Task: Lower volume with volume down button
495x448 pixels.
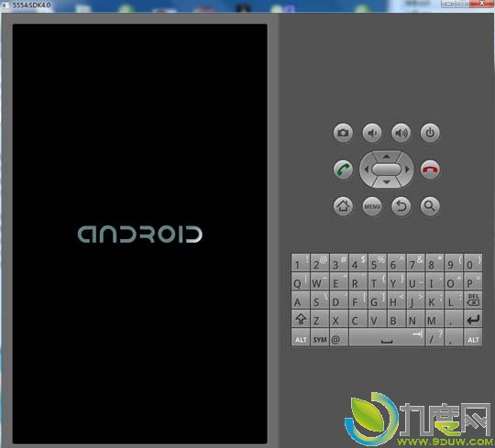Action: coord(372,133)
